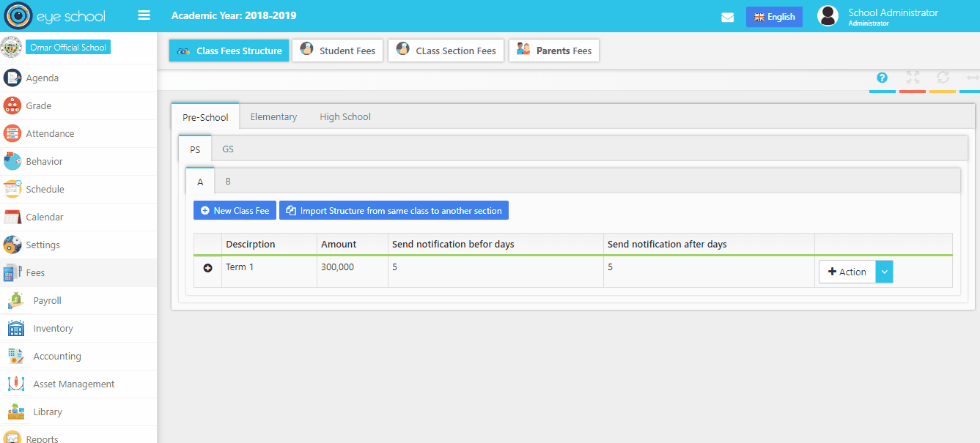Click the help question mark icon

coord(883,78)
